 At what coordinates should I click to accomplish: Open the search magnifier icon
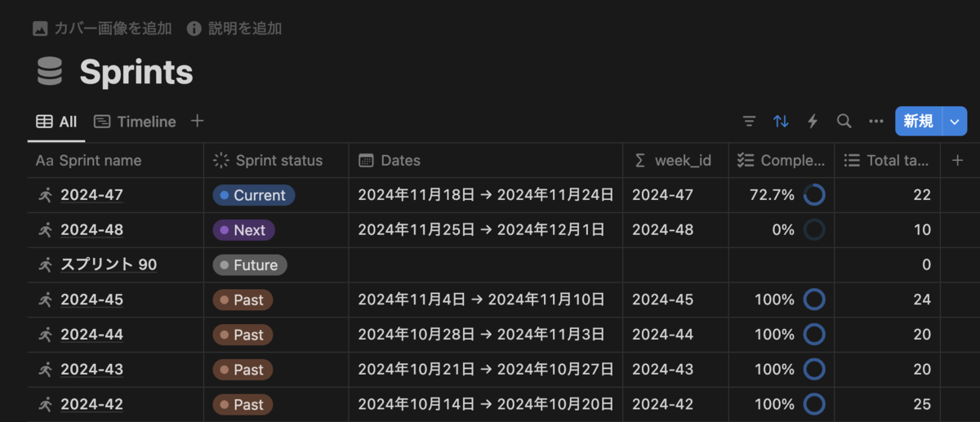[844, 122]
